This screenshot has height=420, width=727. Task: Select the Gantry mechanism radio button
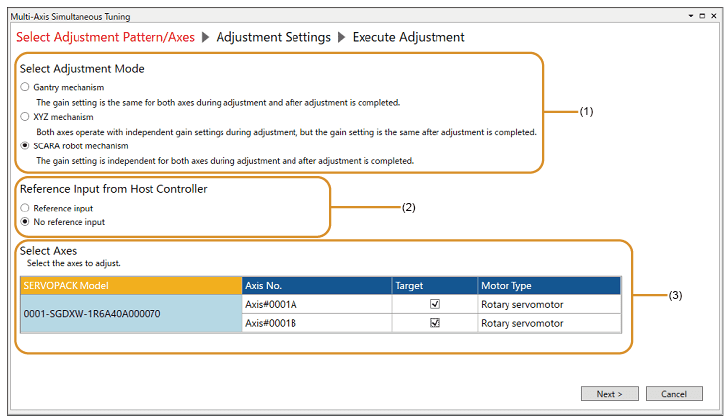(x=25, y=88)
